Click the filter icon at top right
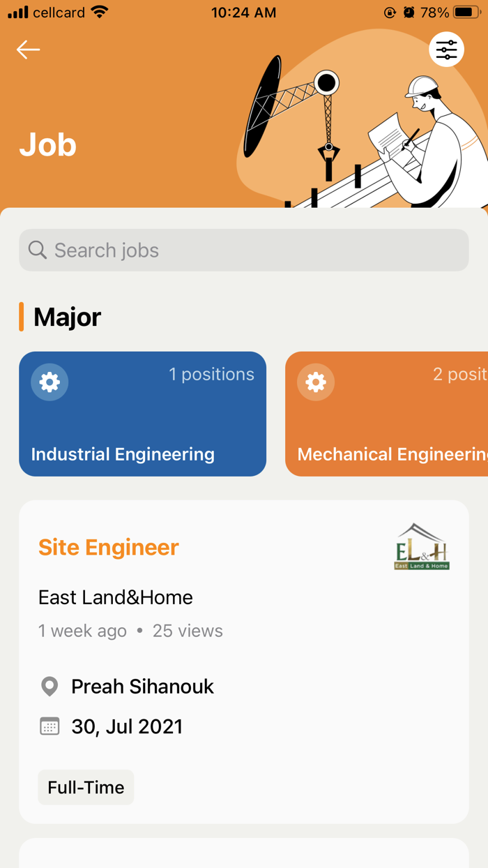The height and width of the screenshot is (868, 488). tap(446, 49)
